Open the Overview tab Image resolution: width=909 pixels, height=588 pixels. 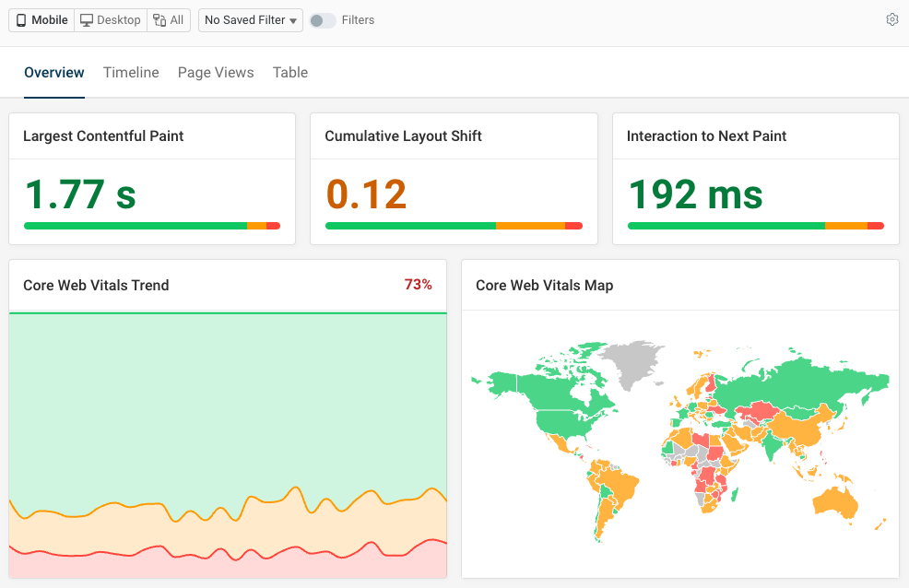pos(54,73)
